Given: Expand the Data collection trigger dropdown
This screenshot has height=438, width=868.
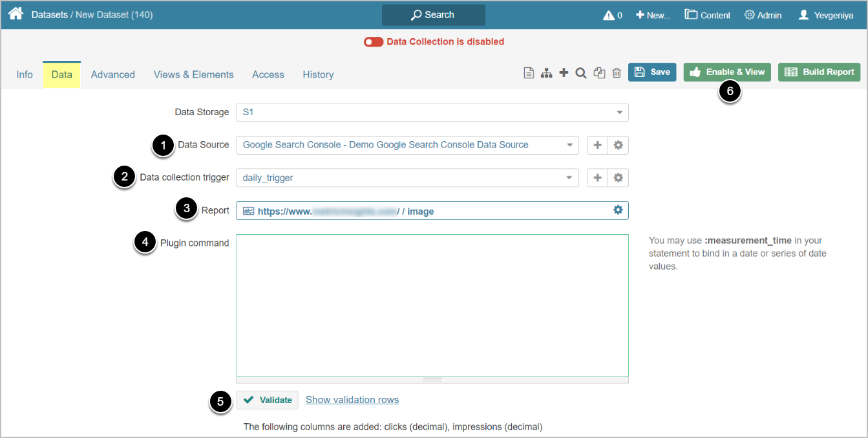Looking at the screenshot, I should click(407, 177).
